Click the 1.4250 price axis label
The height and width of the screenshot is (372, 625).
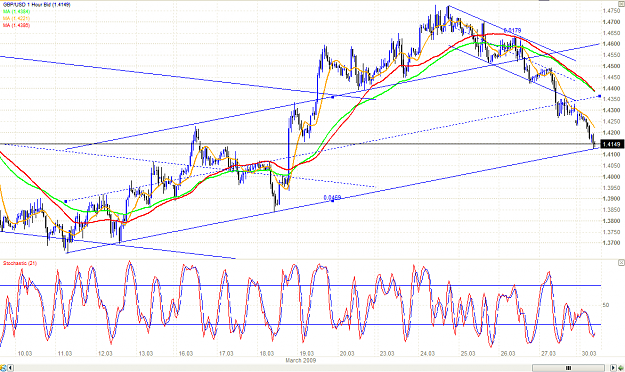pos(612,121)
